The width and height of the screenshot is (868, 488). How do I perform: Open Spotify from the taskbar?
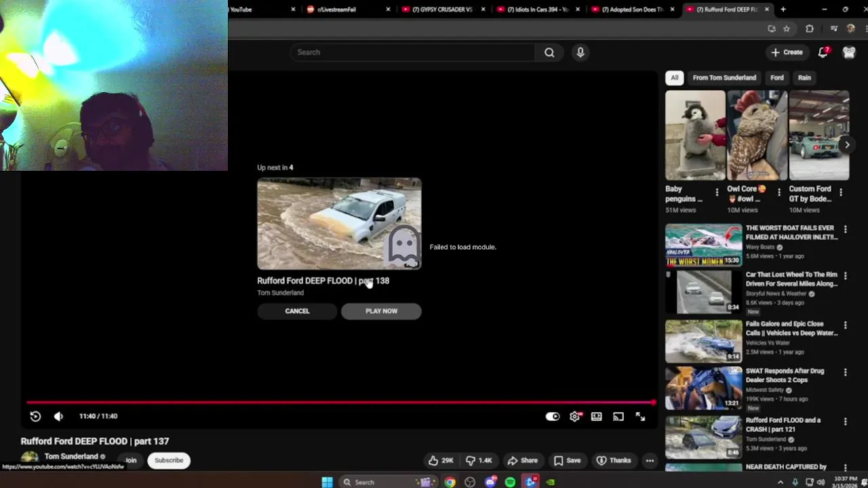coord(510,482)
